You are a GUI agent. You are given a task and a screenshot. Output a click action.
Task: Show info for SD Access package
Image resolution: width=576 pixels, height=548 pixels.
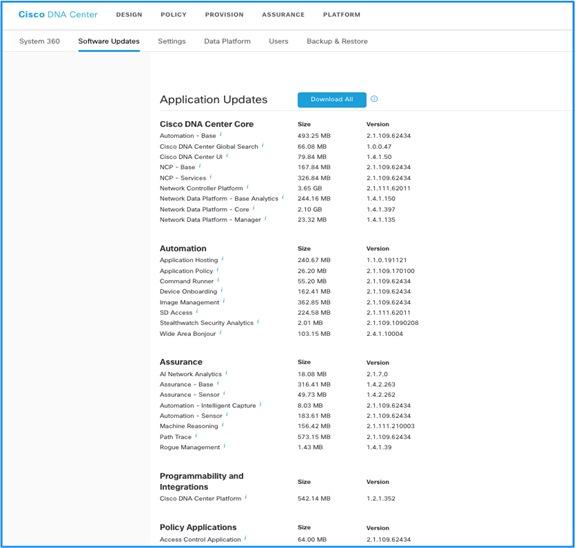197,311
